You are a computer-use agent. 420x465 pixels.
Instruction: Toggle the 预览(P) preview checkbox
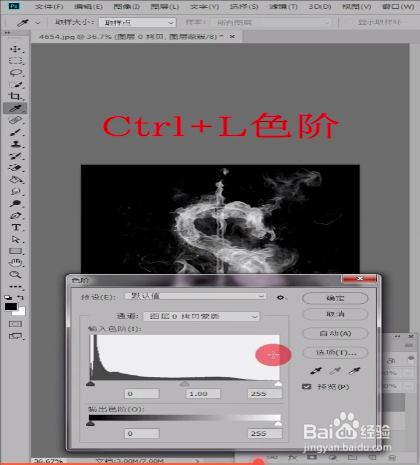point(306,387)
